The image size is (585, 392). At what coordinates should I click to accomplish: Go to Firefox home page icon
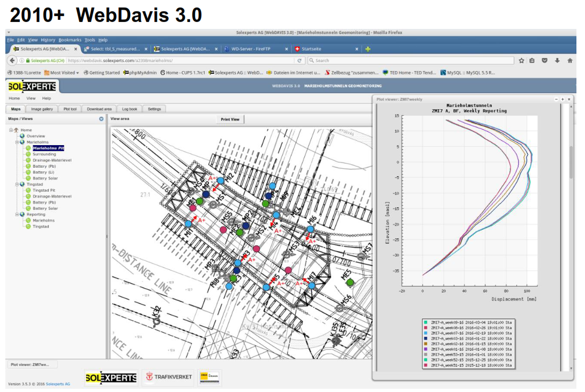569,61
